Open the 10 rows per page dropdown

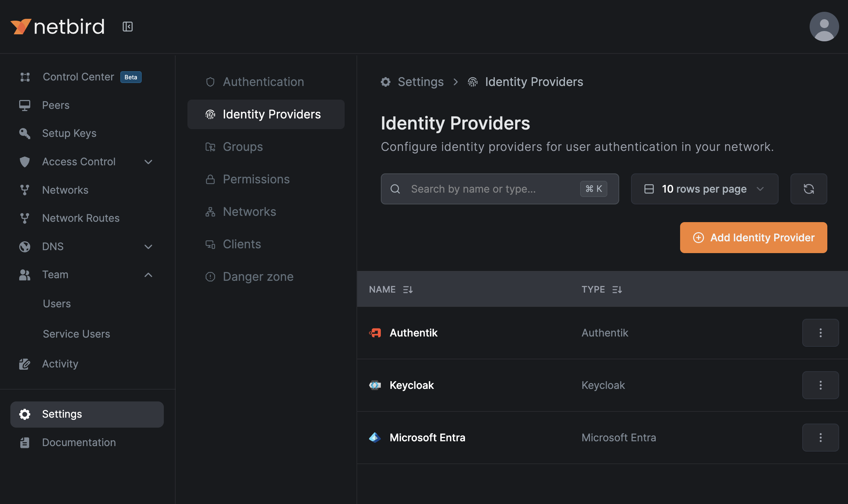(x=704, y=189)
